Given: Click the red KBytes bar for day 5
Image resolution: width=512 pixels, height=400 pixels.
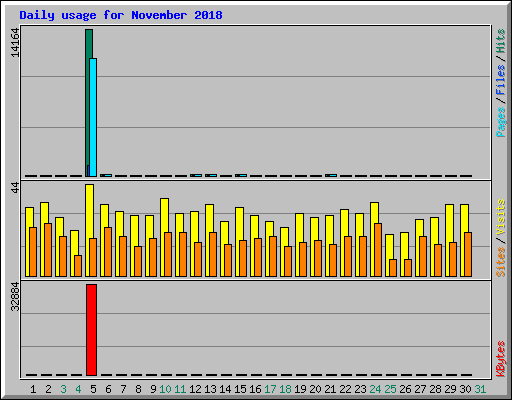Looking at the screenshot, I should click(x=91, y=330).
